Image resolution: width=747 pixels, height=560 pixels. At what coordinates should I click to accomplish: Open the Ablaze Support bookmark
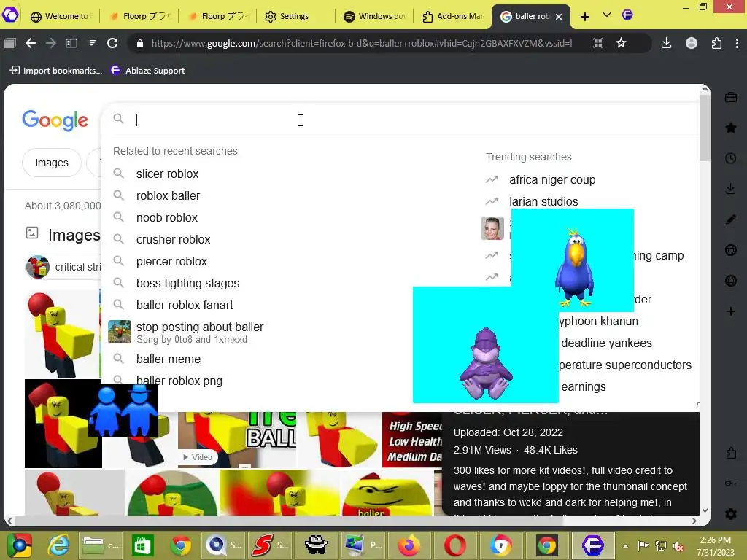[147, 71]
